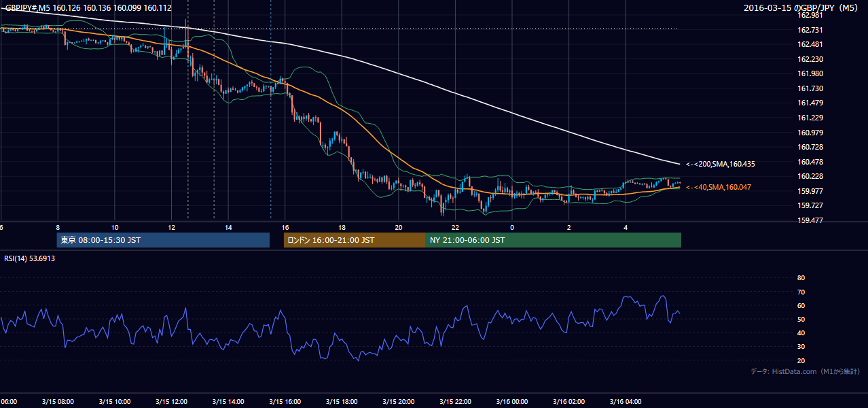This screenshot has width=868, height=408.
Task: Click the '<-<40,SMA,160.047' moving average label
Action: [719, 187]
